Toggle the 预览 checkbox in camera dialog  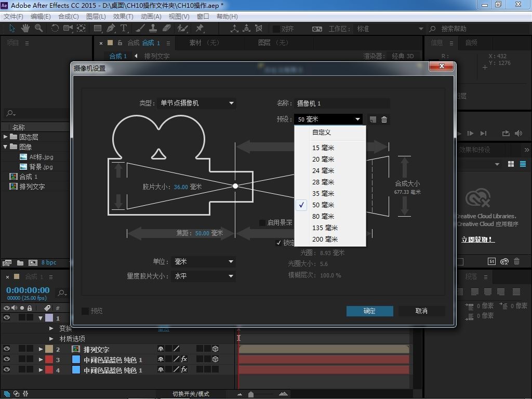(x=85, y=311)
